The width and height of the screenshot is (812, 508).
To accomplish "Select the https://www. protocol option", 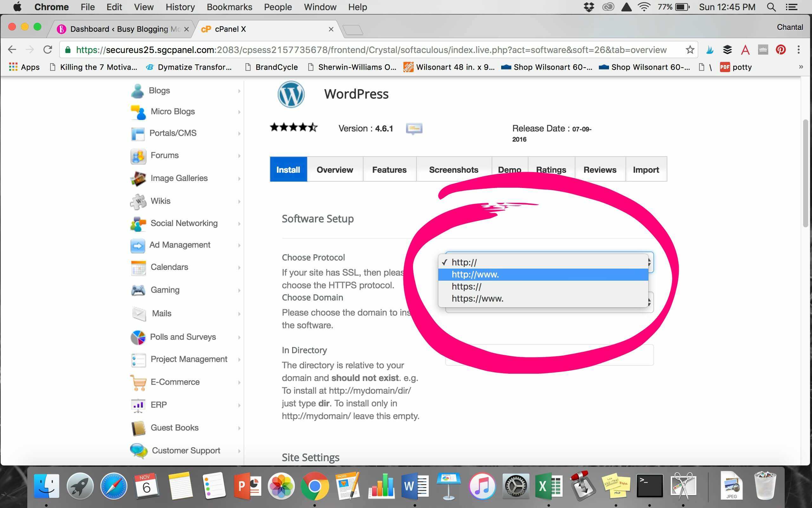I will [x=543, y=299].
